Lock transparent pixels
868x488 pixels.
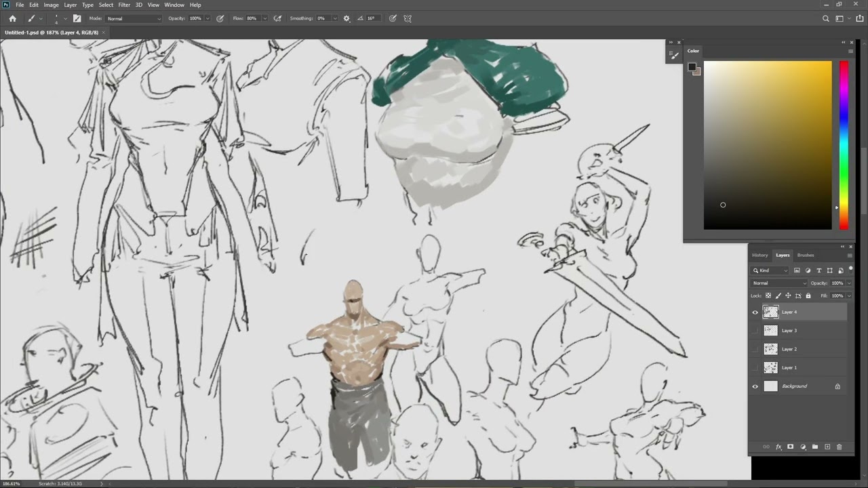click(x=768, y=296)
